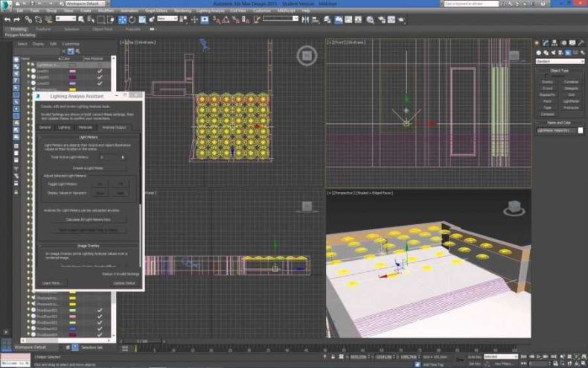Open the Rendered Frame Window icon
Screen dimensions: 588x368
(392, 19)
